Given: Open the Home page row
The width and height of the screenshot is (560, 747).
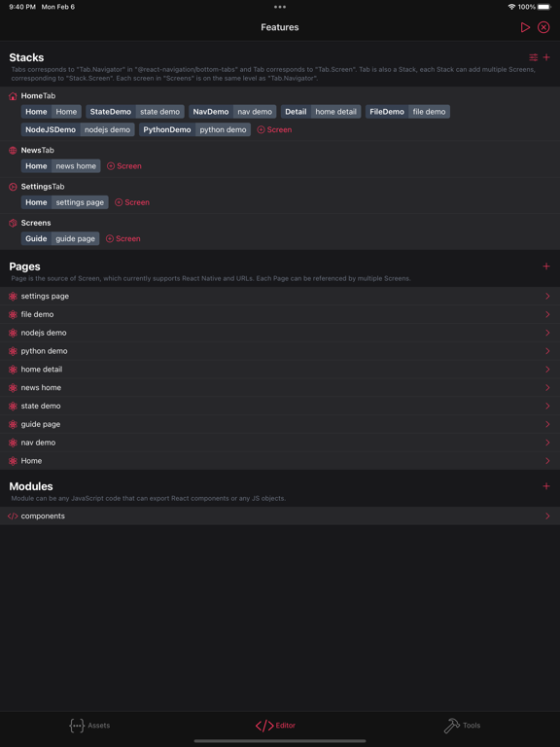Looking at the screenshot, I should pos(280,461).
